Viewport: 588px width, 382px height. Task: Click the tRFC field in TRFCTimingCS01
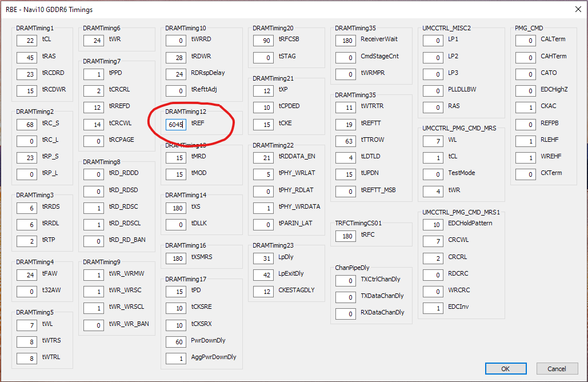345,236
